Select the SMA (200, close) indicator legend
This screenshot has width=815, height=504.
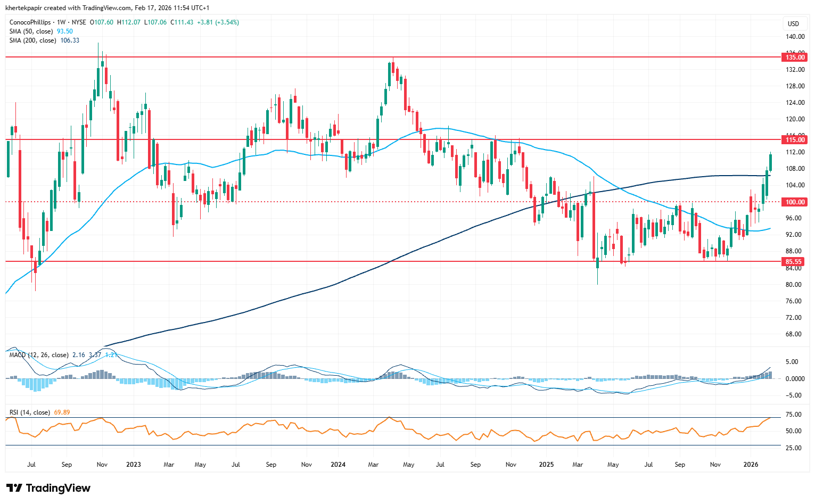(x=32, y=40)
